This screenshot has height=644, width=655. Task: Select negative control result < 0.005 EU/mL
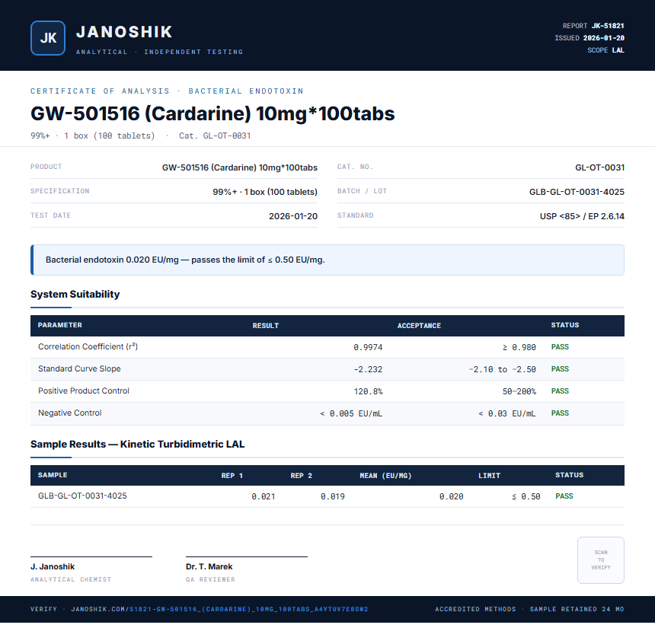coord(351,413)
